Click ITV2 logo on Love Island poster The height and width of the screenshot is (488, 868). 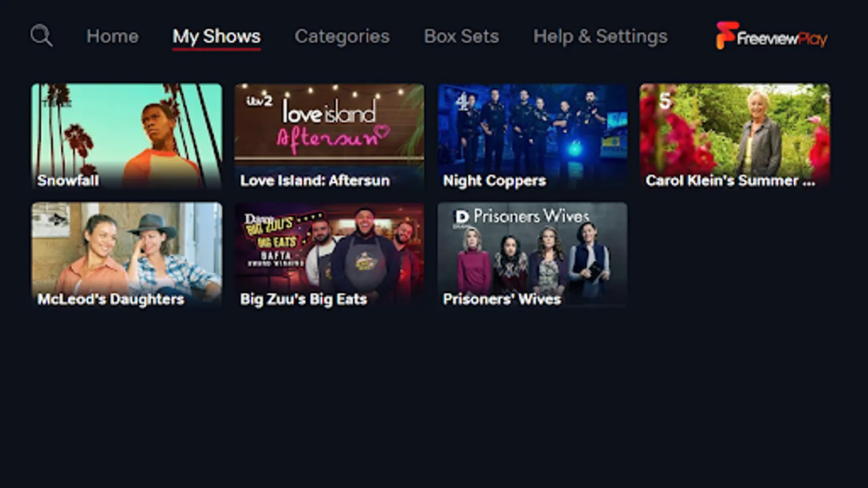(259, 101)
